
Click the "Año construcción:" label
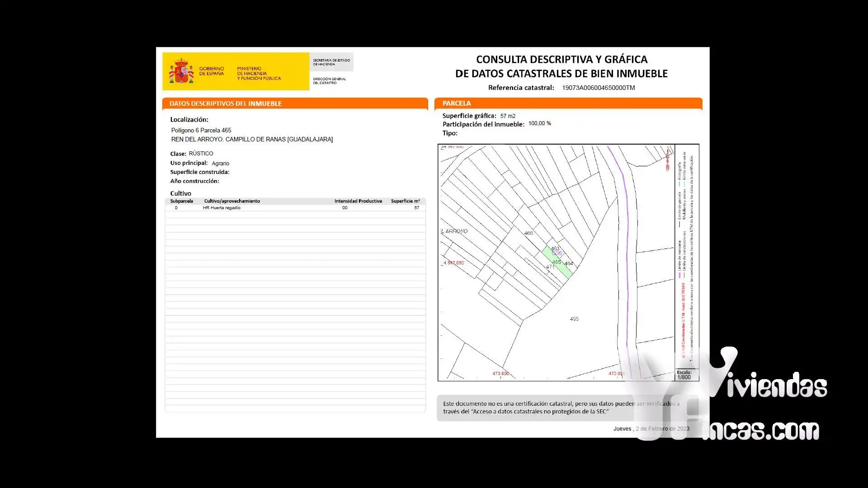click(x=194, y=181)
